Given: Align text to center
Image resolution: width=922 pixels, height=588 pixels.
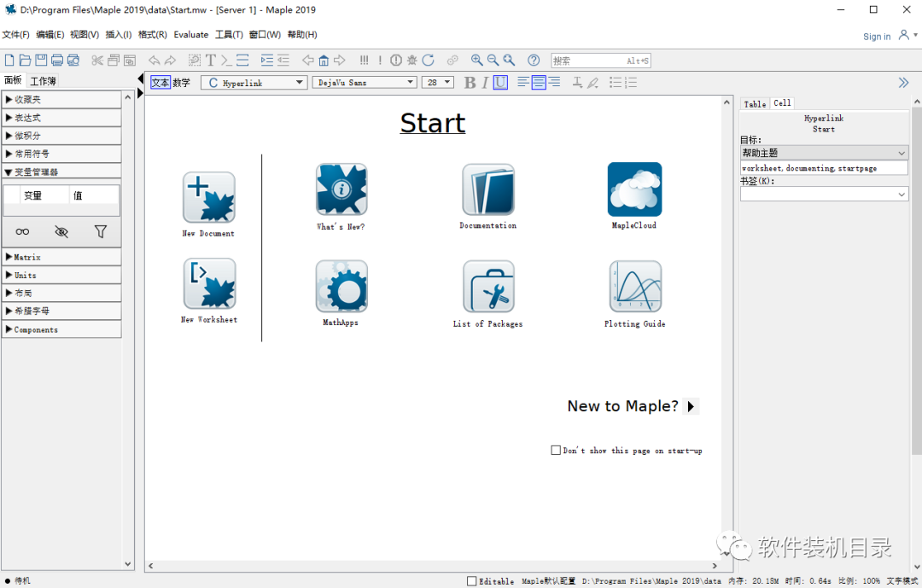Looking at the screenshot, I should click(x=539, y=82).
